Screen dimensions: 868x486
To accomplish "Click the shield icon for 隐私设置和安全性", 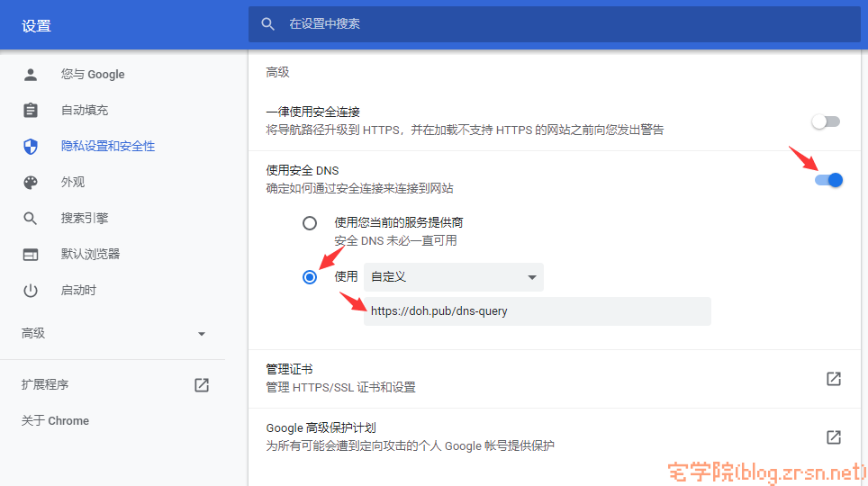I will [31, 147].
